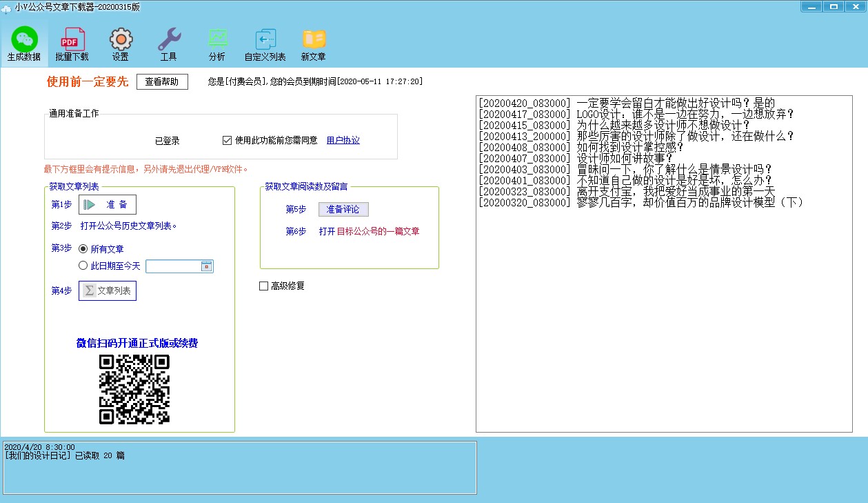Select article 设计师如何讲故事？
Screen dimensions: 868x503
click(x=576, y=158)
